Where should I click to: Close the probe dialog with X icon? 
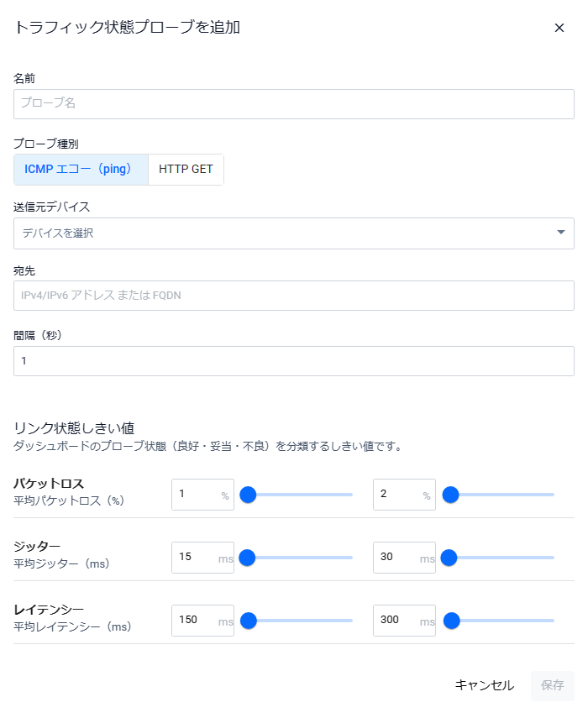pos(559,28)
